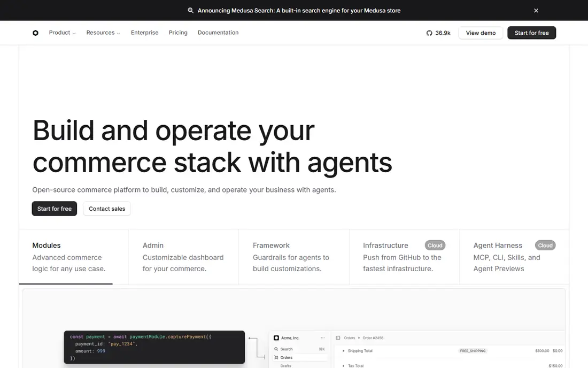The image size is (588, 368).
Task: Switch to the Agent Harness tab
Action: tap(514, 257)
